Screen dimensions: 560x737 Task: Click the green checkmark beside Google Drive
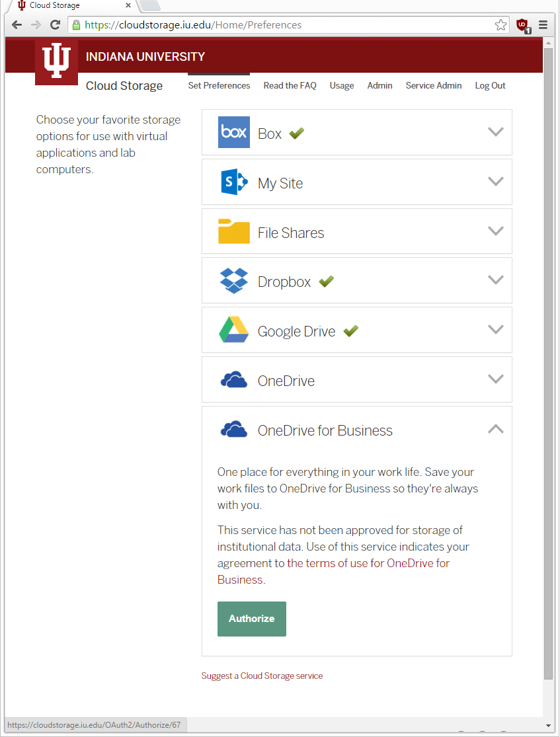click(x=351, y=331)
